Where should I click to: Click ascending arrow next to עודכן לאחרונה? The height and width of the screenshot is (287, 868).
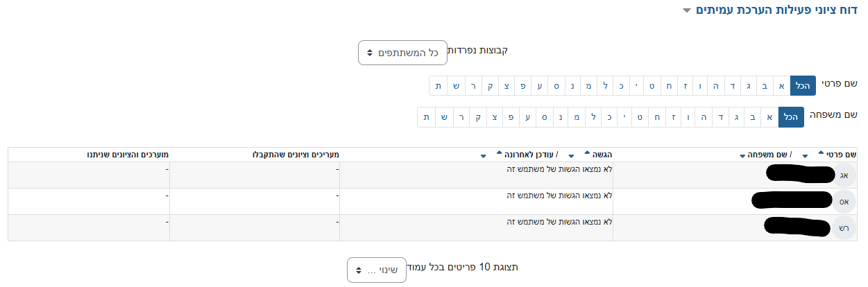pyautogui.click(x=499, y=152)
